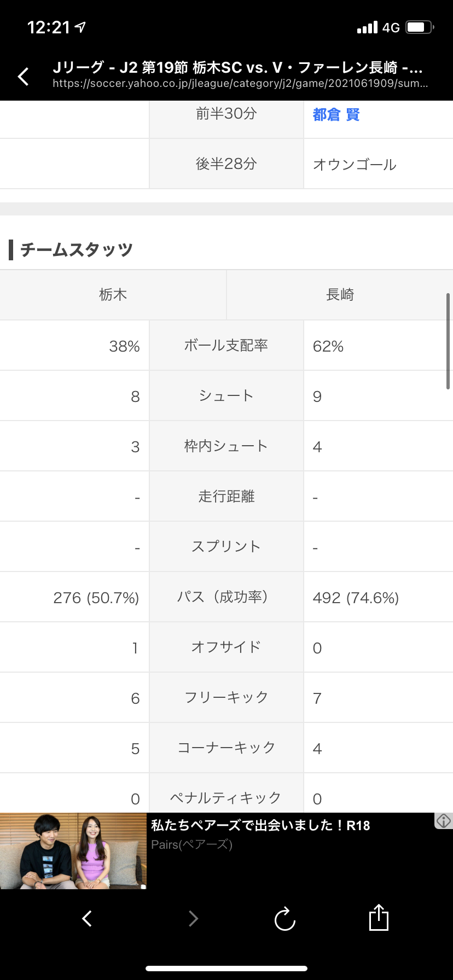Screen dimensions: 453x980
Task: Open player link 都倉 賢
Action: [x=336, y=114]
